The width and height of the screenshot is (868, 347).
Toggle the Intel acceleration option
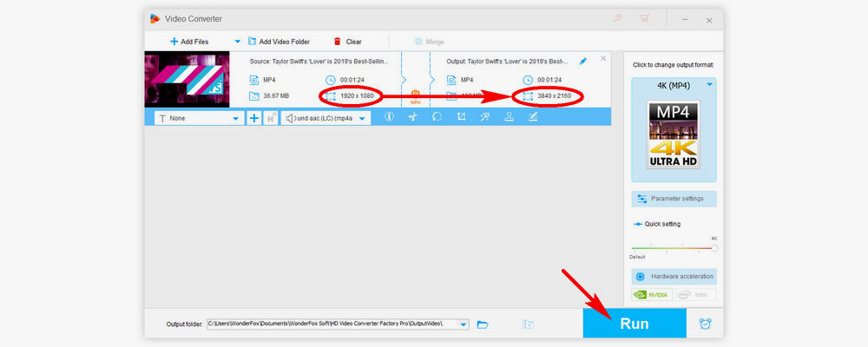(695, 295)
